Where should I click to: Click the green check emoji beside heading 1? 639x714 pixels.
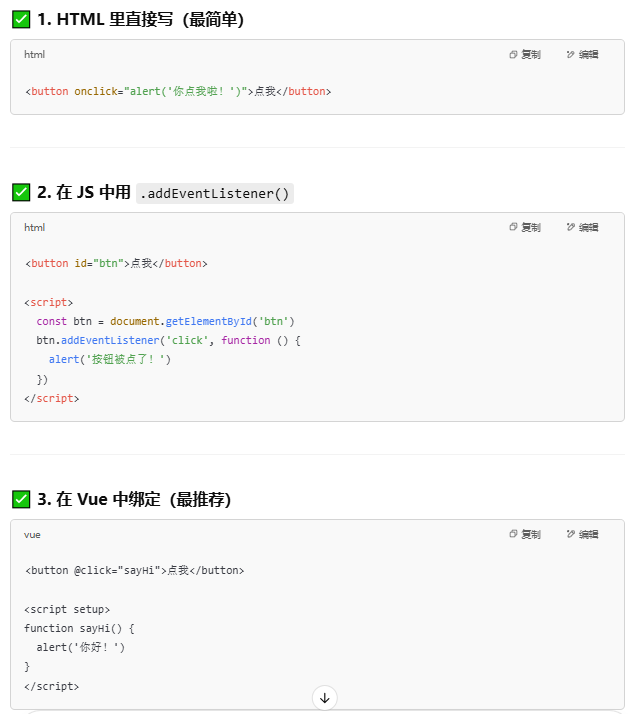tap(21, 20)
